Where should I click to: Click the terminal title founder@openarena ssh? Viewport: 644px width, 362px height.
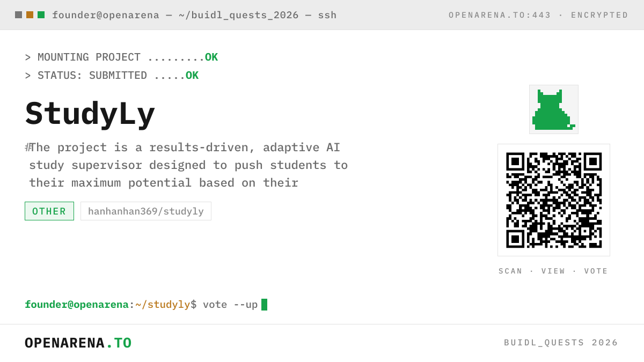[194, 15]
